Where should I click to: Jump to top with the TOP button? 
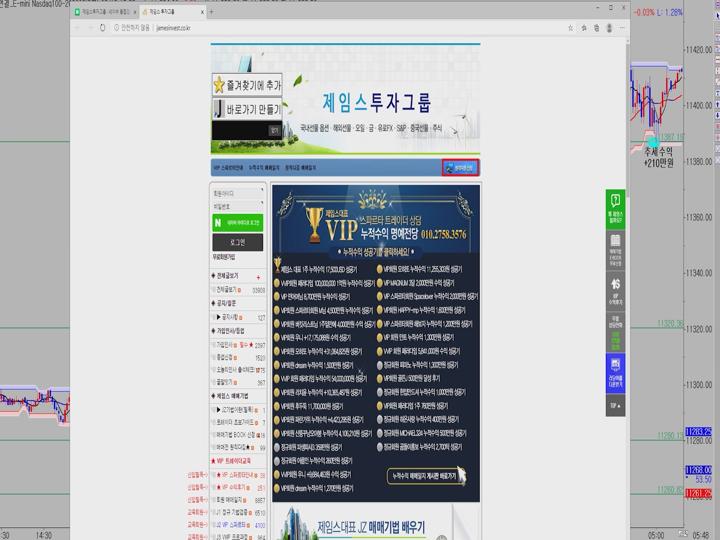tap(615, 405)
